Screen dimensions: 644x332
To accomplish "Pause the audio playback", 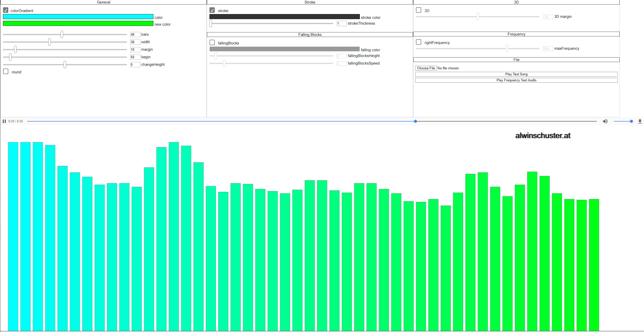I will [4, 121].
